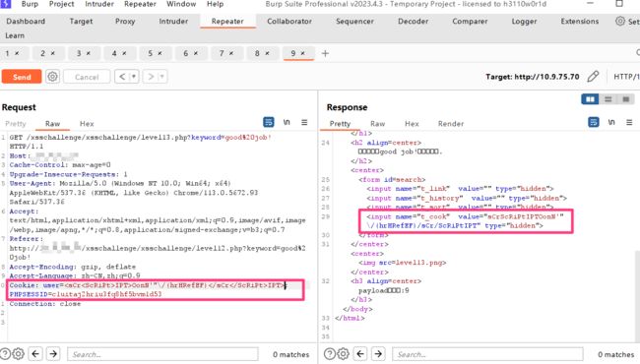Focus the response search field
The image size is (640, 364).
(487, 354)
